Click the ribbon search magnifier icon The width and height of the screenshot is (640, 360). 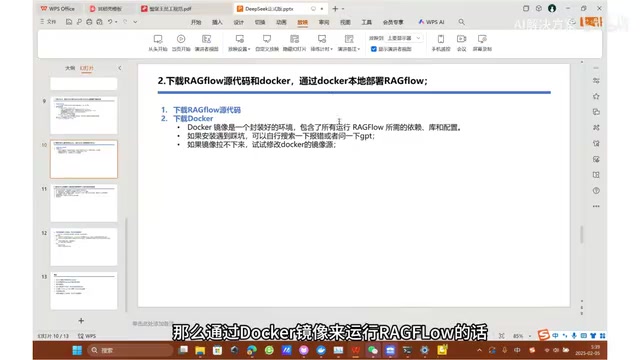[x=462, y=22]
